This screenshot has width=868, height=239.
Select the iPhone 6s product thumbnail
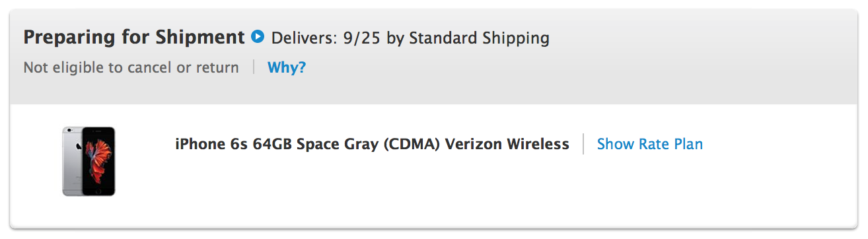(89, 161)
